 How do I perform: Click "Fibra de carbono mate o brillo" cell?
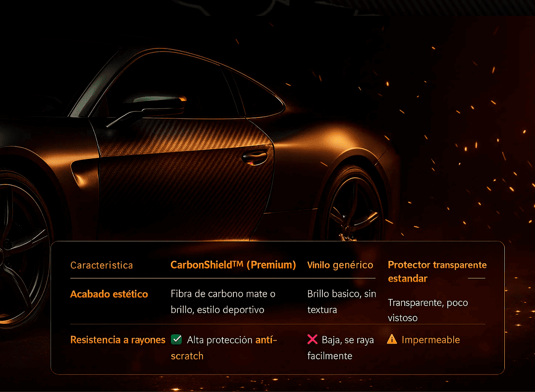pyautogui.click(x=223, y=301)
